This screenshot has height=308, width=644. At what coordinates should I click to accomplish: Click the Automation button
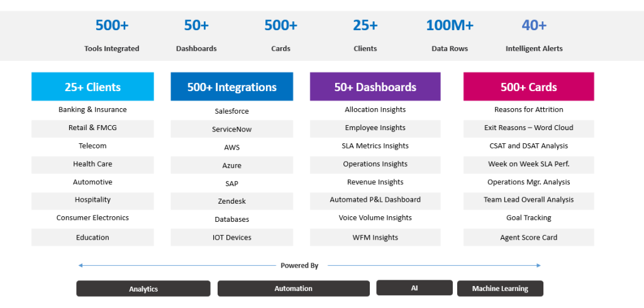pos(293,289)
